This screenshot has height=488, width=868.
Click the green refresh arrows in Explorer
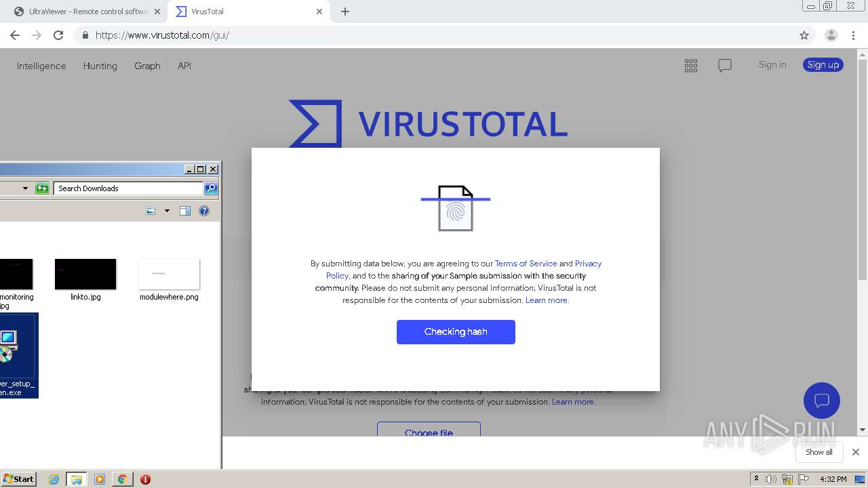point(42,188)
